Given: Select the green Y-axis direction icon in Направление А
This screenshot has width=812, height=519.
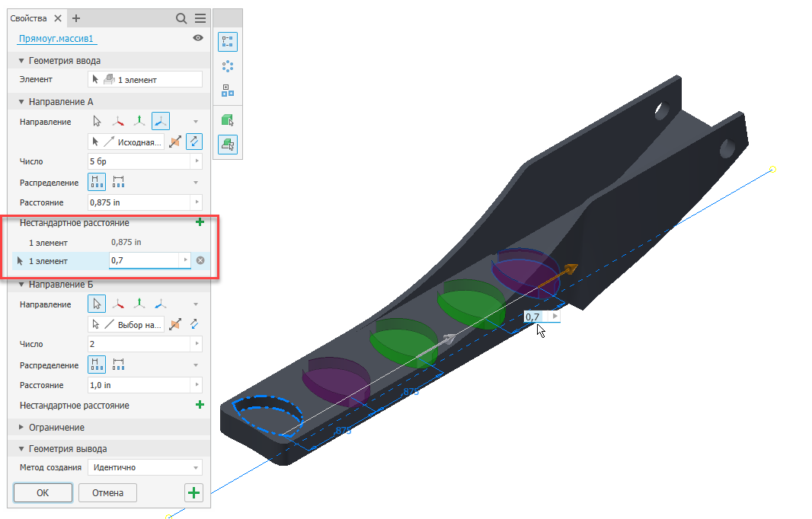Looking at the screenshot, I should coord(139,122).
